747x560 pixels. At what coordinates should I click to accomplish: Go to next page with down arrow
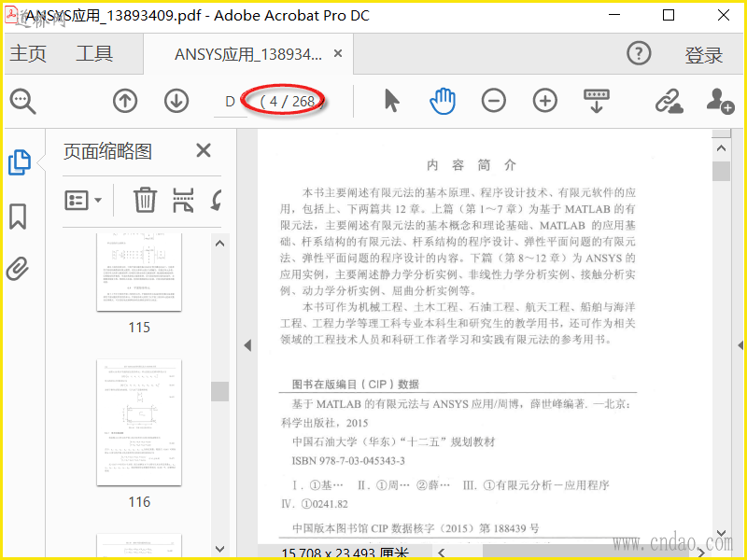click(x=176, y=101)
